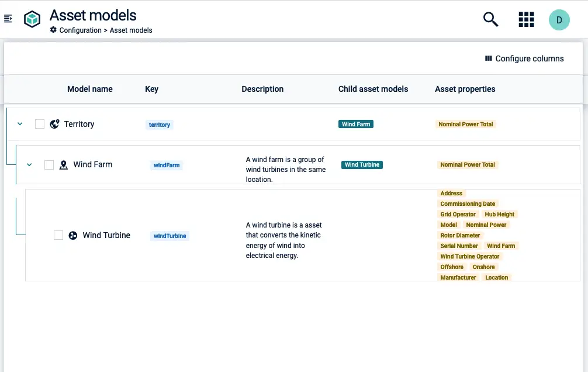Open Configure columns
The image size is (588, 372).
[524, 58]
